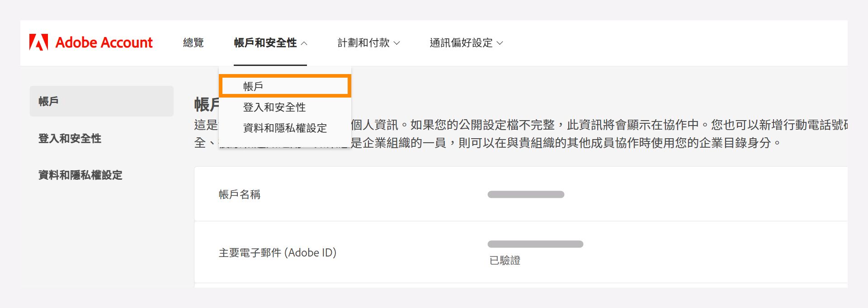Click 帳戶 in the left sidebar
This screenshot has height=308, width=868.
47,100
